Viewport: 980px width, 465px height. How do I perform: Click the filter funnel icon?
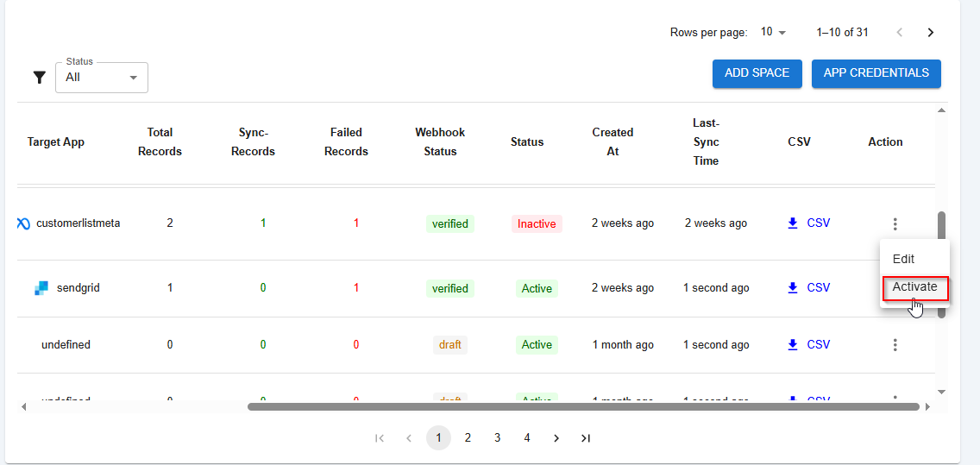point(39,78)
